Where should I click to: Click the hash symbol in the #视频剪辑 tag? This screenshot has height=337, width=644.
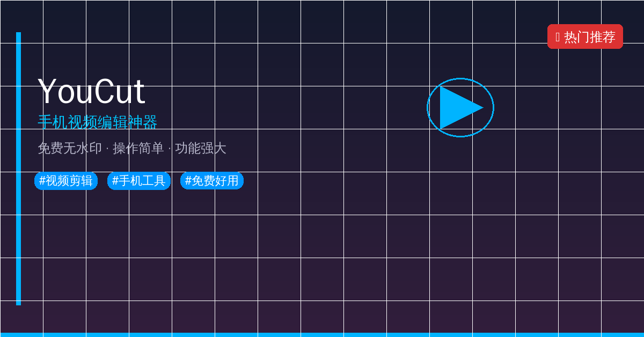point(42,181)
